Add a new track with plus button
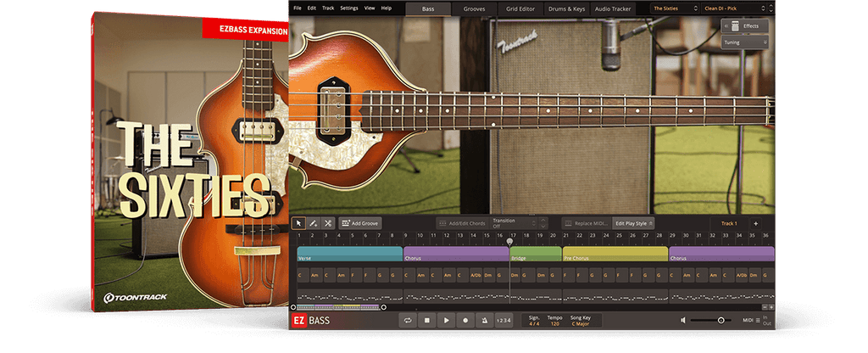This screenshot has height=353, width=868. point(755,223)
